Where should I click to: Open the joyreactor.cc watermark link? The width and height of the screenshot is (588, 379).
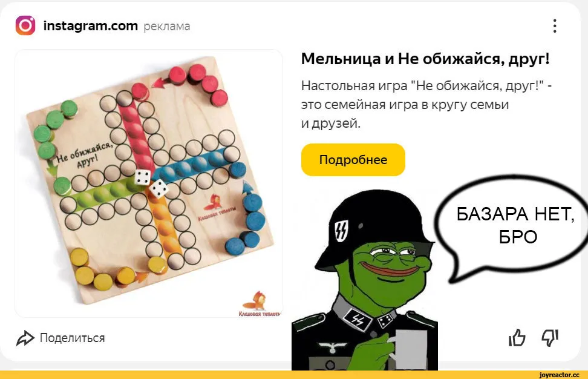click(x=559, y=375)
